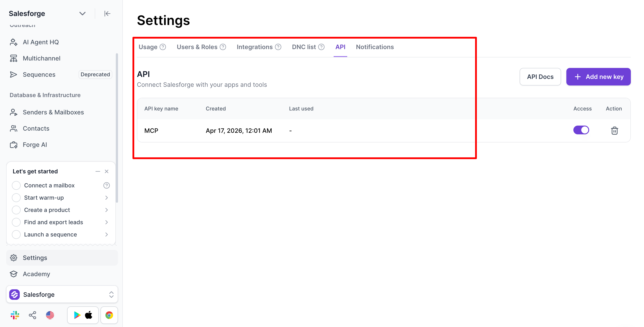
Task: Click the Add new key button
Action: tap(598, 77)
